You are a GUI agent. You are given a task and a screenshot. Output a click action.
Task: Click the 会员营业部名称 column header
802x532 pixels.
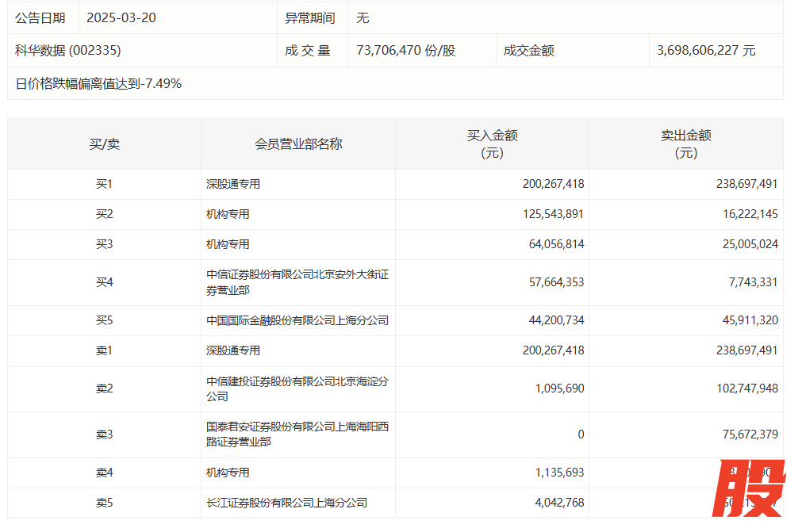point(298,144)
